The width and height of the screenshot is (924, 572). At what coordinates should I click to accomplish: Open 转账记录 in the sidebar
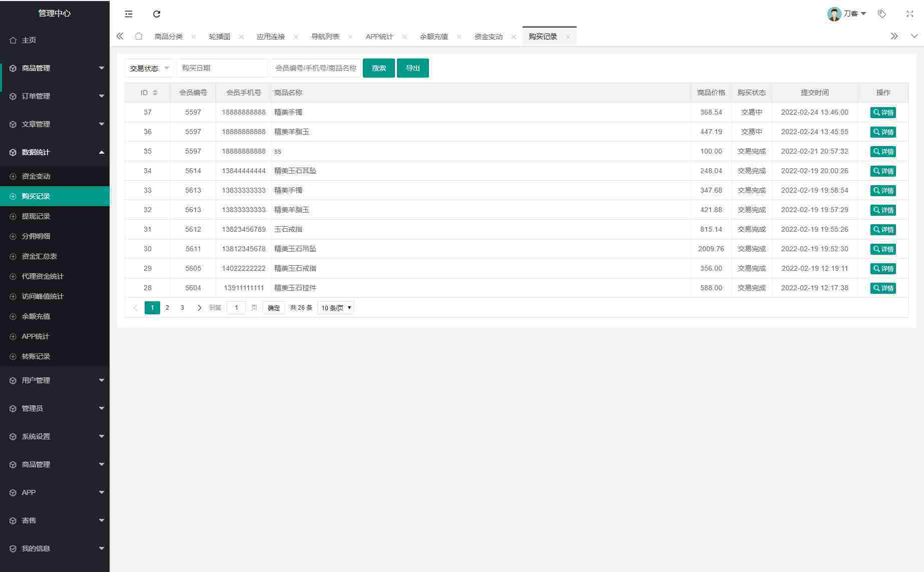point(55,356)
